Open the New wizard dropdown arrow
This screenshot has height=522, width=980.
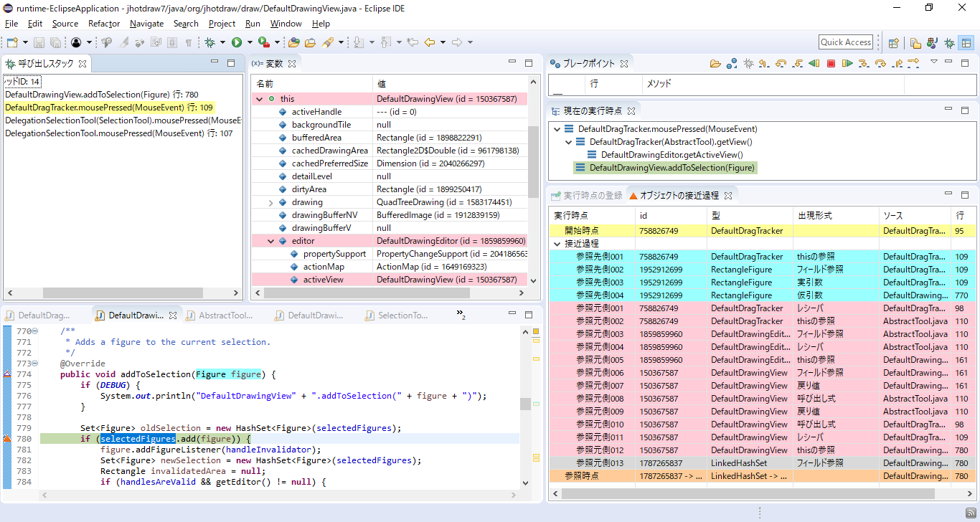(25, 43)
